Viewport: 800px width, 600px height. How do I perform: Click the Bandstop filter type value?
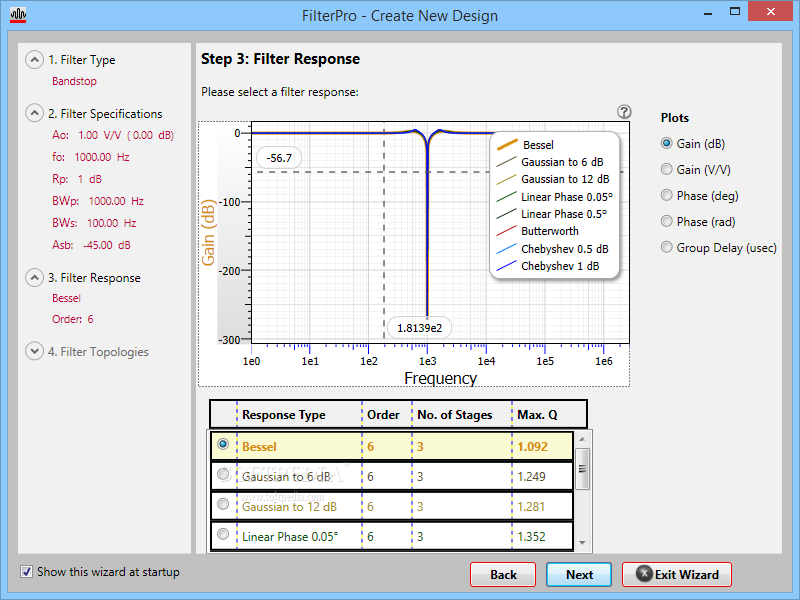click(x=74, y=81)
